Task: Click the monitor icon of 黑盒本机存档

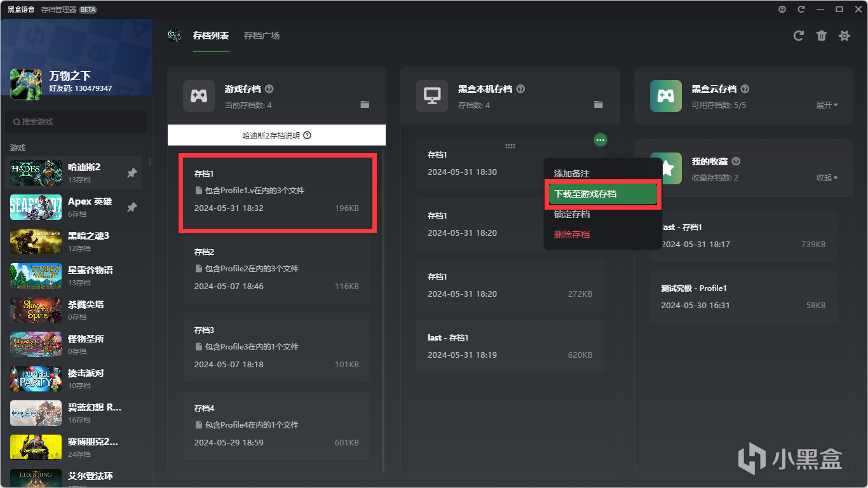Action: pyautogui.click(x=432, y=96)
